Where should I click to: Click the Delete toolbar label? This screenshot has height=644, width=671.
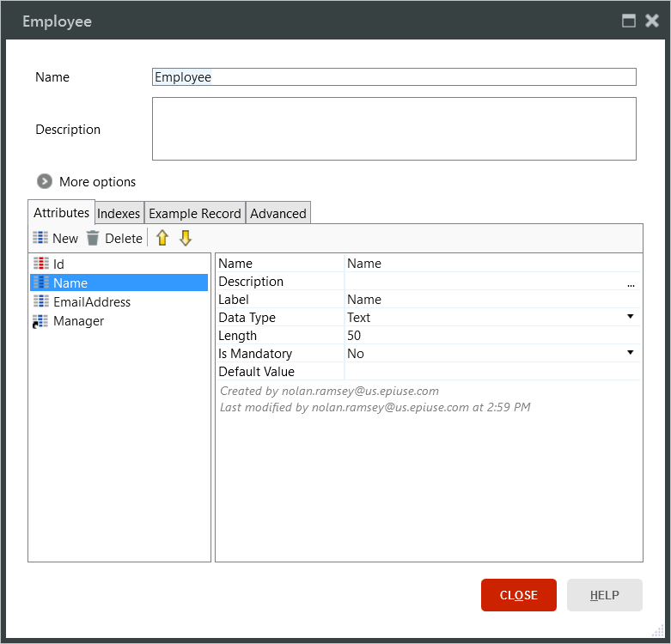coord(124,238)
